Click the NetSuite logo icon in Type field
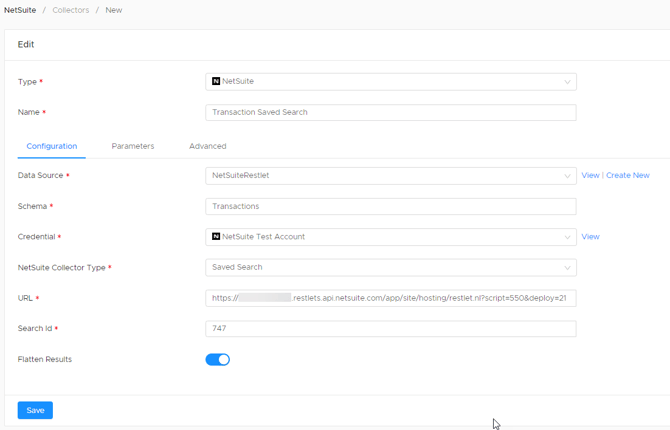The height and width of the screenshot is (430, 670). 216,81
